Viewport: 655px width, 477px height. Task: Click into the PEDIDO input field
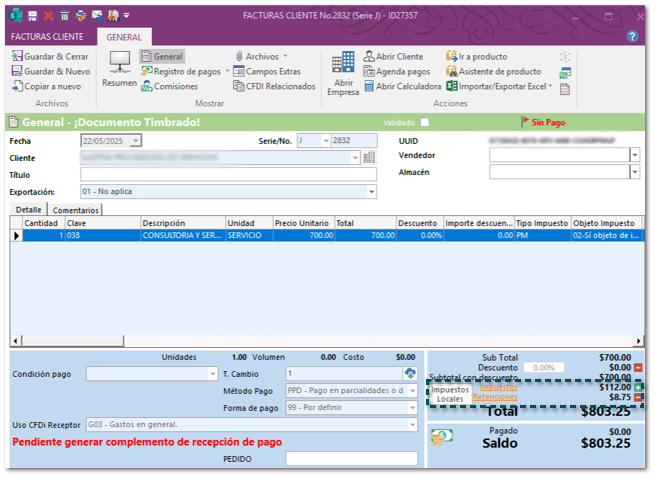point(351,459)
